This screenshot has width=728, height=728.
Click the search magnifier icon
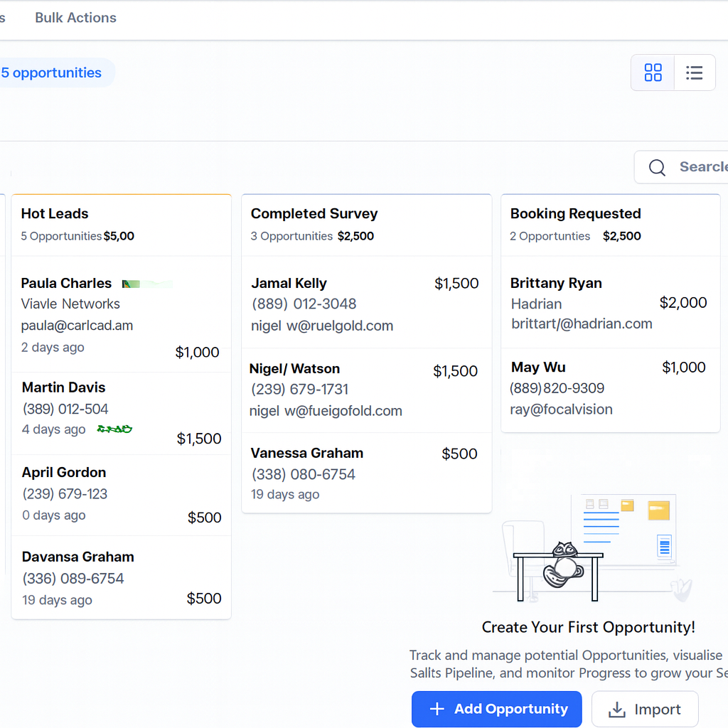point(658,167)
